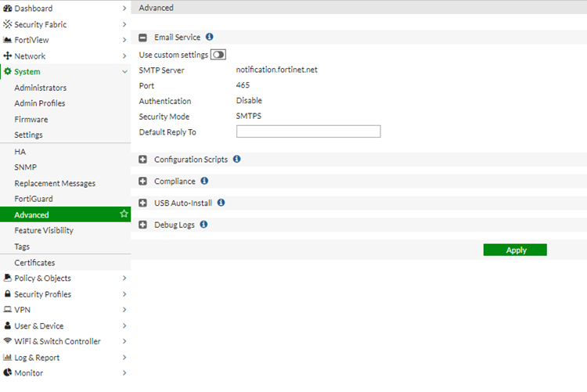Click the Debug Logs info icon

pyautogui.click(x=203, y=225)
